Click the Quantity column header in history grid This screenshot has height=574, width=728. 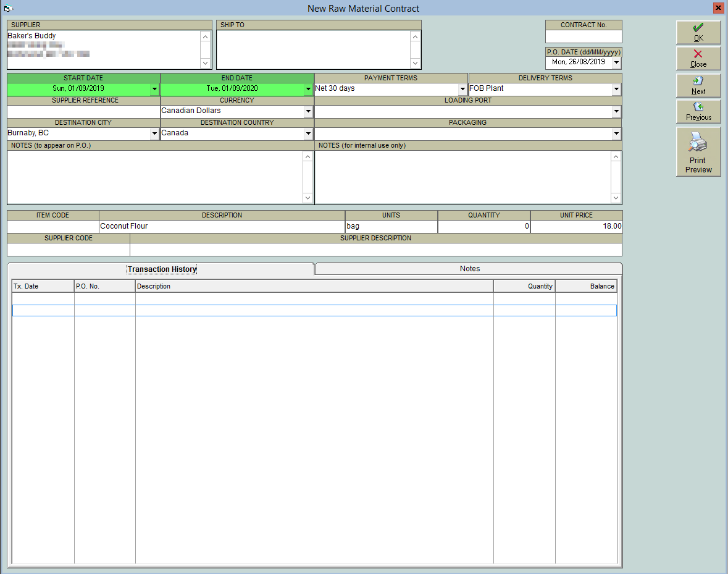coord(525,286)
